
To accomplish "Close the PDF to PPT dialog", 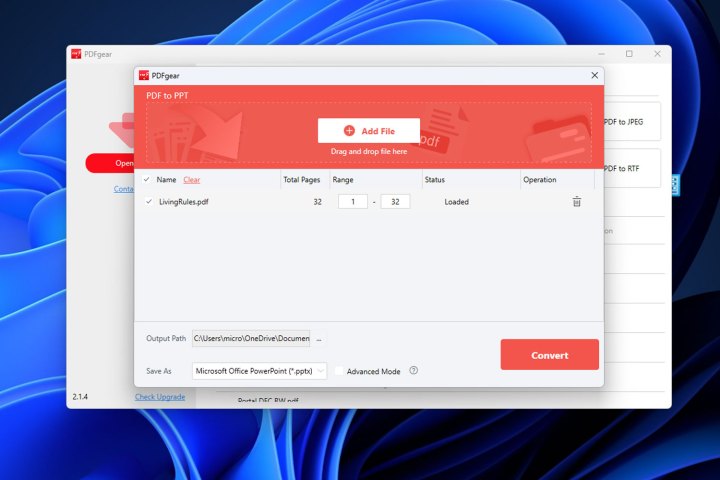I will [x=595, y=75].
